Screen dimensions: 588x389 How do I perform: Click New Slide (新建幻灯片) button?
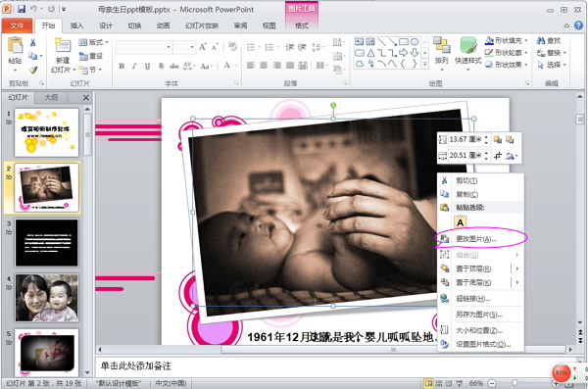(x=63, y=55)
